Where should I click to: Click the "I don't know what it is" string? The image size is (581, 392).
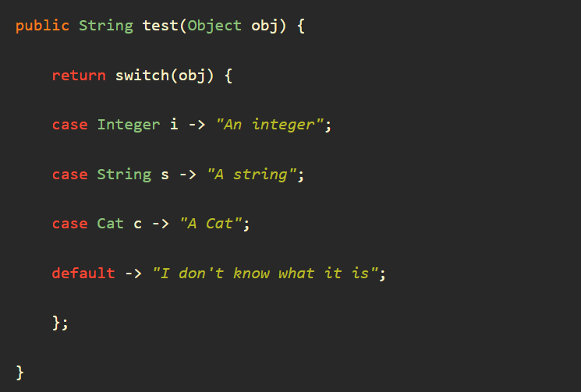point(265,274)
